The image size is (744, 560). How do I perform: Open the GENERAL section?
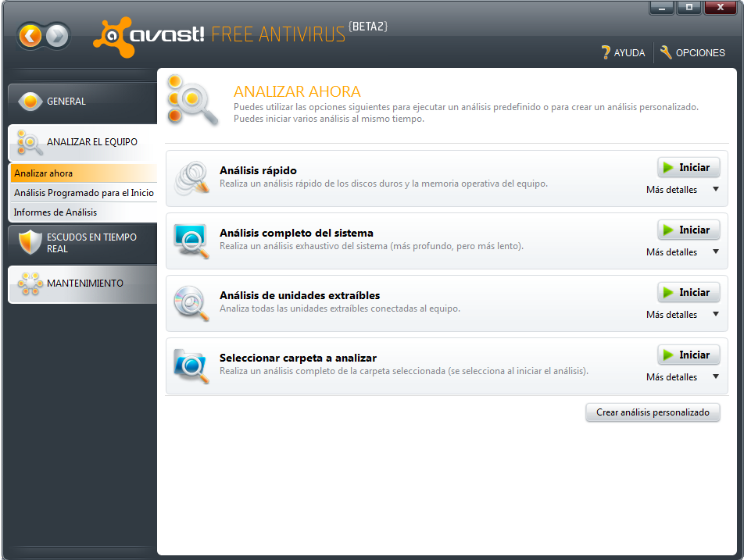83,102
